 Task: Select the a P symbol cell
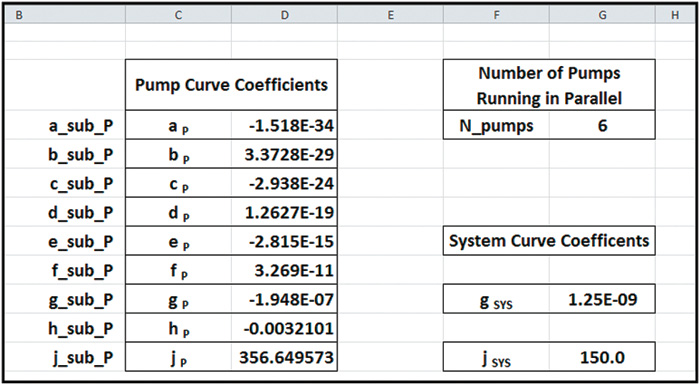tap(179, 125)
